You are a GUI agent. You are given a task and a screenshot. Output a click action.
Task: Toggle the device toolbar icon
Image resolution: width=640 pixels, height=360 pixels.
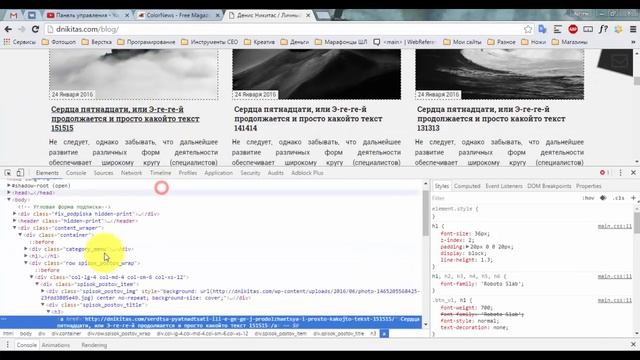[20, 173]
